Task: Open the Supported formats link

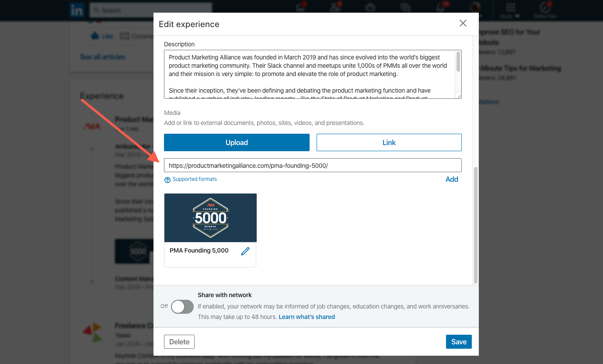Action: click(x=195, y=179)
